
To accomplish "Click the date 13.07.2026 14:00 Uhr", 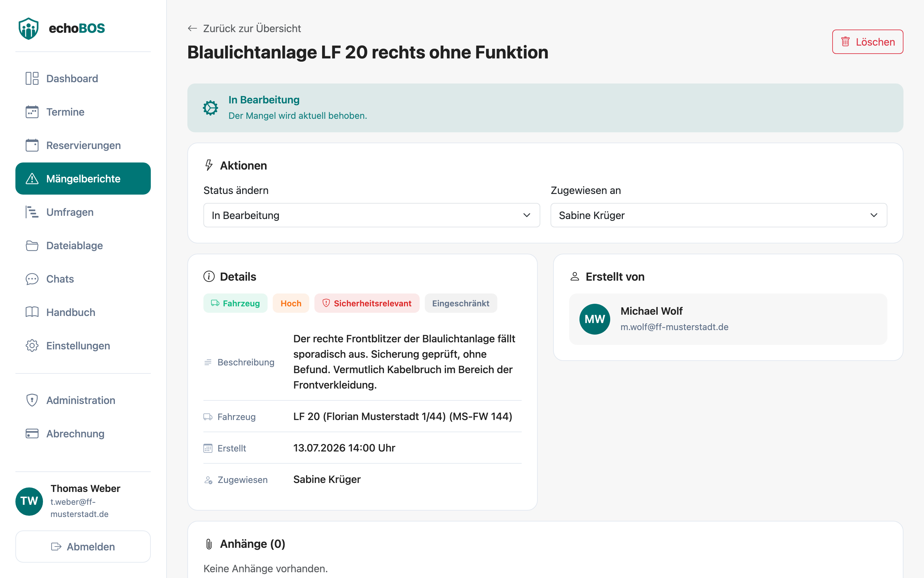I will coord(344,448).
